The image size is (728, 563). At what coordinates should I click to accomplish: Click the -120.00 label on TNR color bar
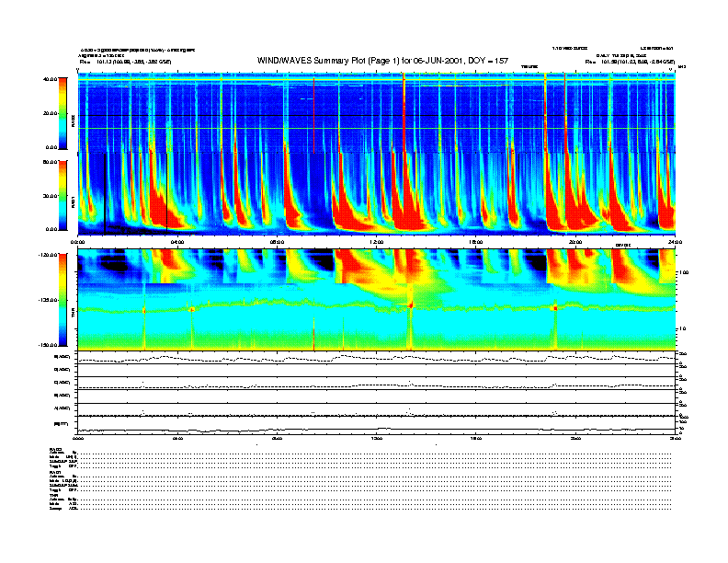click(48, 255)
